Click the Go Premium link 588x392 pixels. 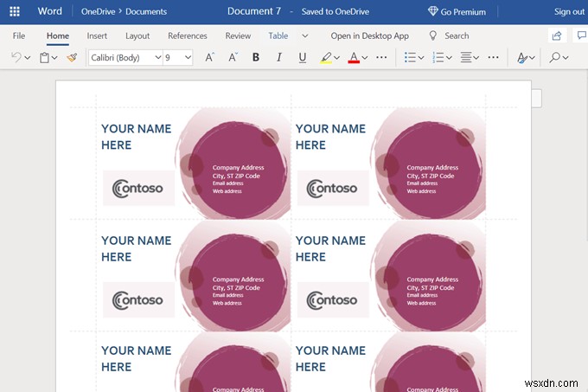pos(457,12)
